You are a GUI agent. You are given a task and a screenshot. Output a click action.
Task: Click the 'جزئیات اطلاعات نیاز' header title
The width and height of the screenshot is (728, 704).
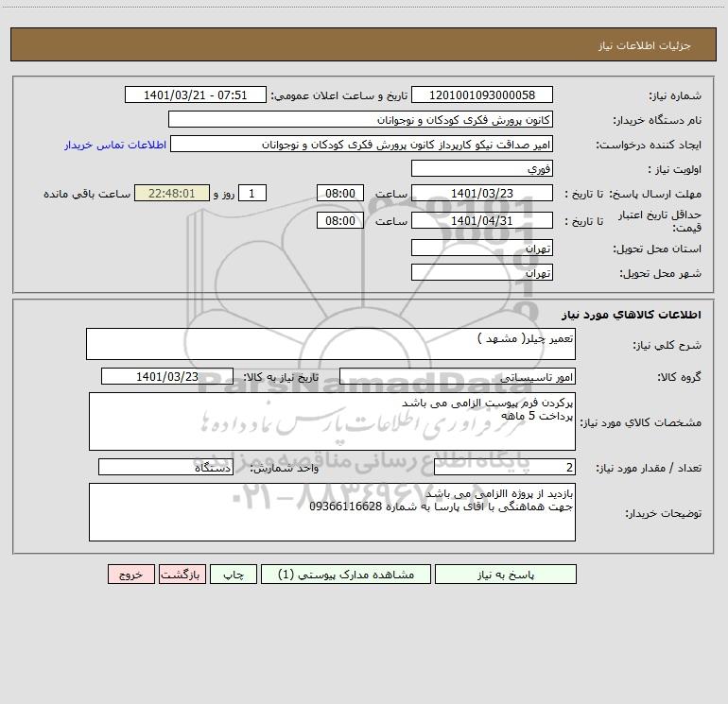tap(645, 45)
